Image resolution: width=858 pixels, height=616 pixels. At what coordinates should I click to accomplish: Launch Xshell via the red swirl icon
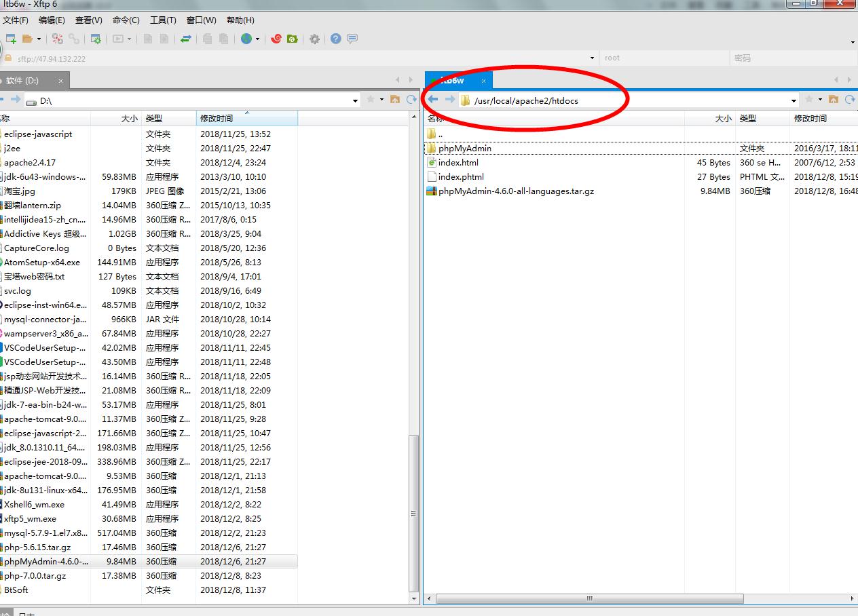(276, 39)
